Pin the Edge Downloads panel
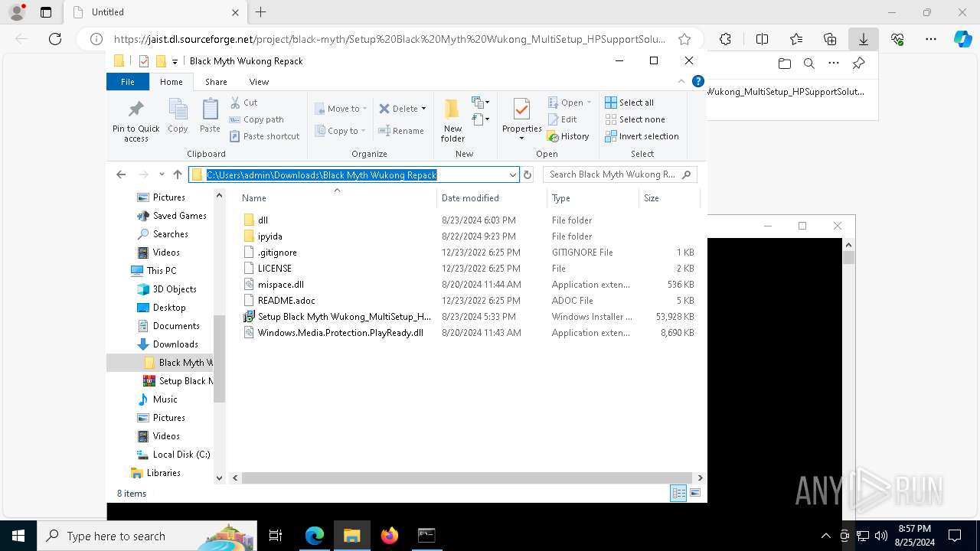980x551 pixels. [858, 64]
